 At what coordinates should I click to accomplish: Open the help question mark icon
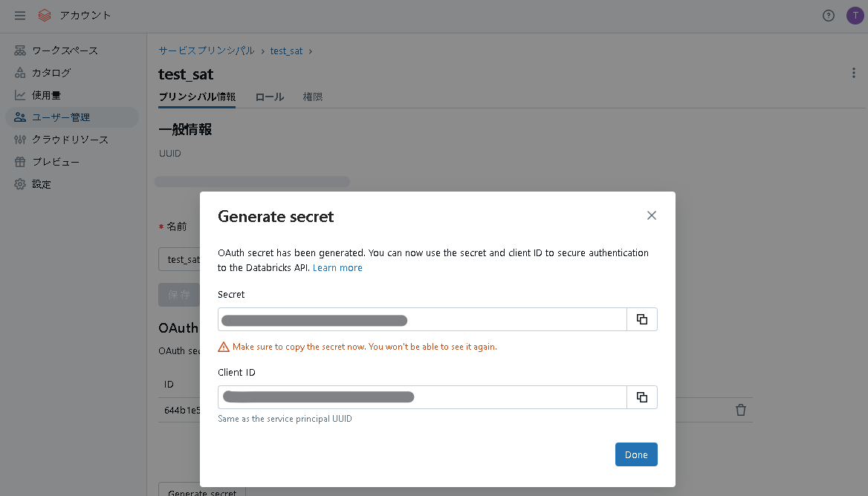pyautogui.click(x=829, y=16)
